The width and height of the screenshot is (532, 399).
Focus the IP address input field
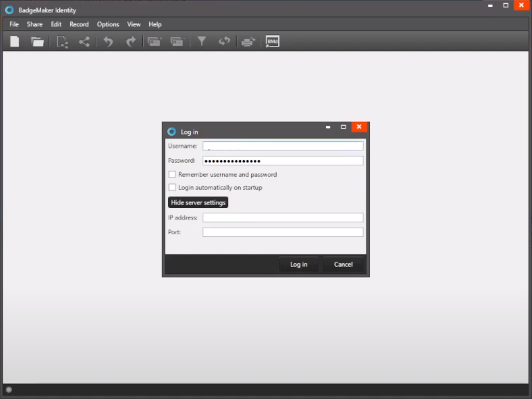click(x=283, y=218)
